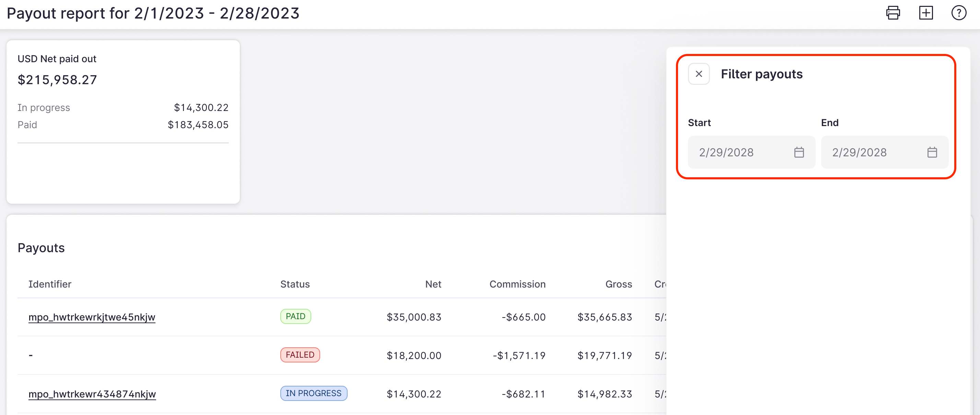Click the Commission column header
Viewport: 980px width, 415px height.
517,284
